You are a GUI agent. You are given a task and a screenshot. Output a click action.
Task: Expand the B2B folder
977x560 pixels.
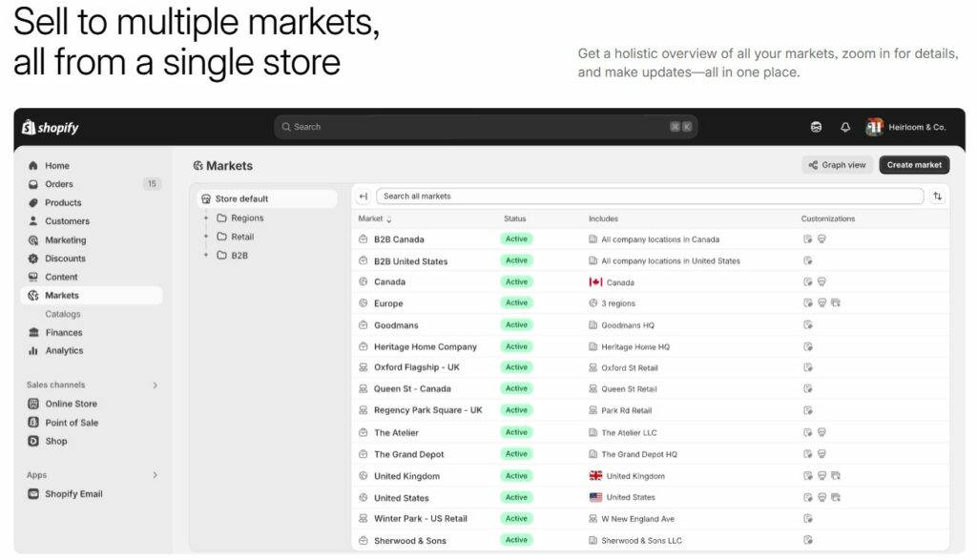click(x=206, y=256)
